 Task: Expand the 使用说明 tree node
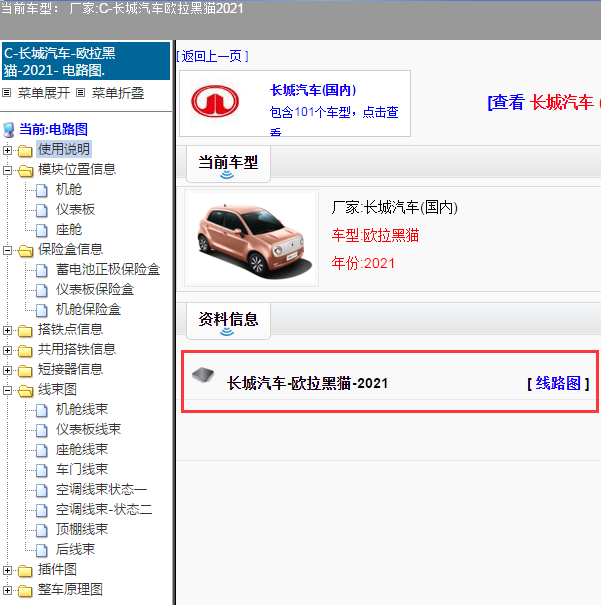tap(7, 150)
